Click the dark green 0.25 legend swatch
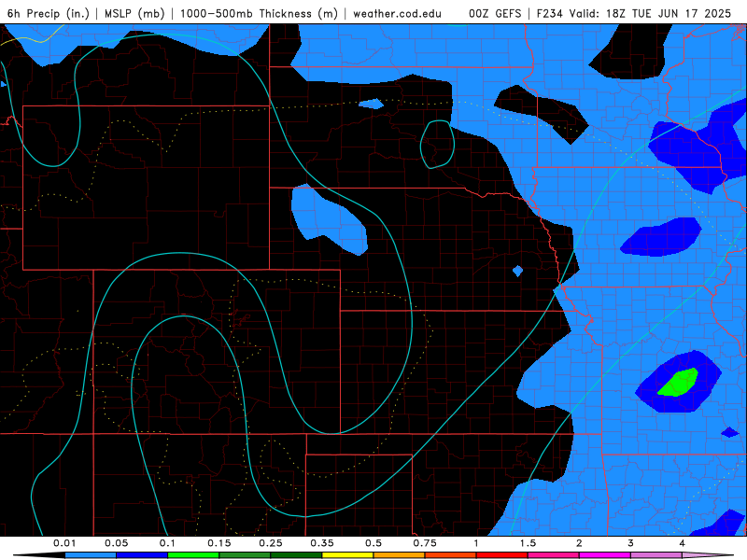 pyautogui.click(x=296, y=555)
